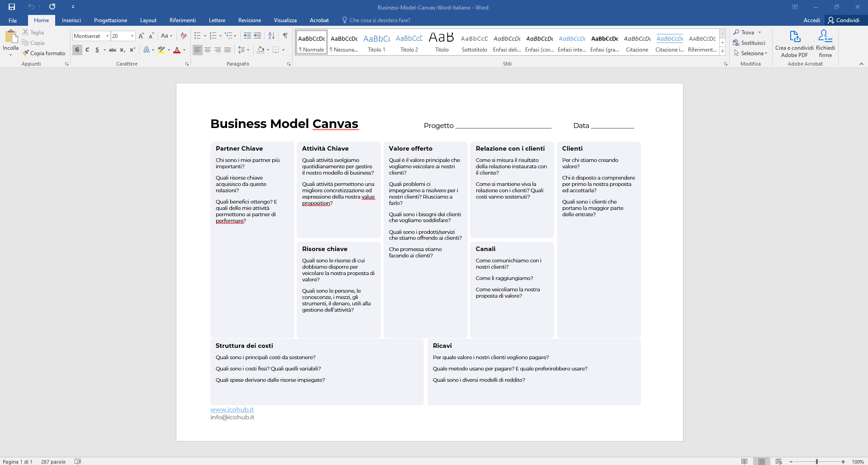The width and height of the screenshot is (868, 465).
Task: Toggle underline with the S button
Action: coord(96,50)
